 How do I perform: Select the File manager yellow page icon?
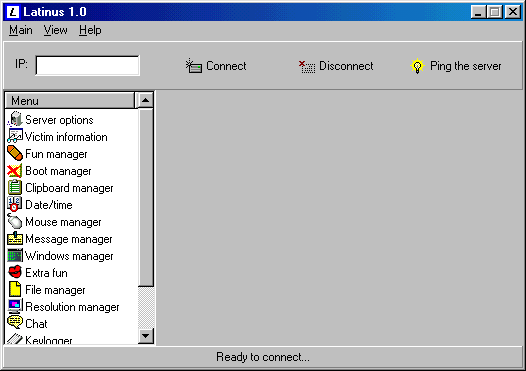(15, 289)
